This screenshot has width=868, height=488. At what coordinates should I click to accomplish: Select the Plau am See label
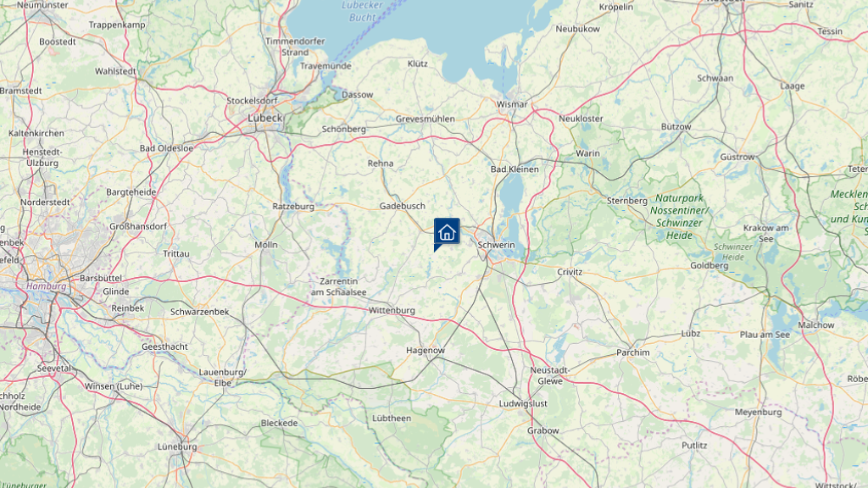(765, 335)
